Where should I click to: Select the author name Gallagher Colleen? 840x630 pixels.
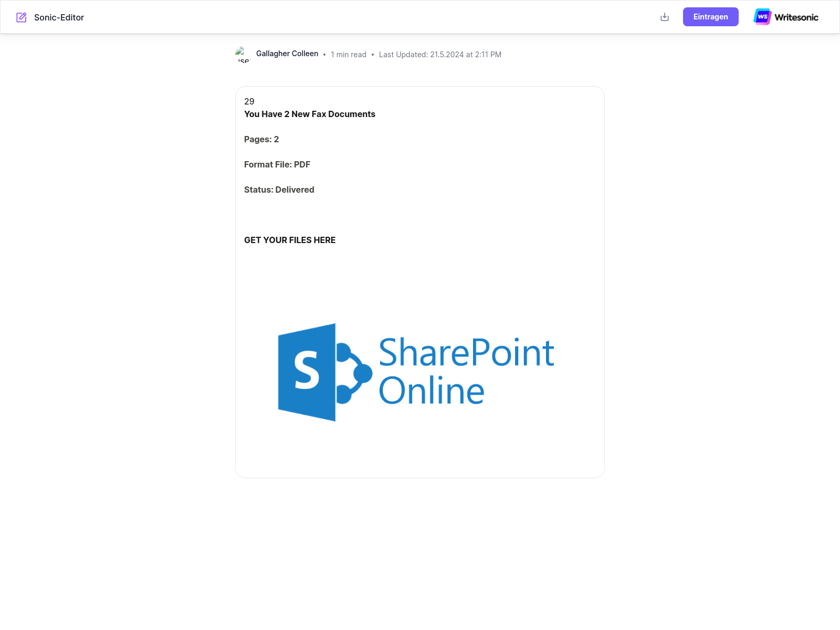287,54
